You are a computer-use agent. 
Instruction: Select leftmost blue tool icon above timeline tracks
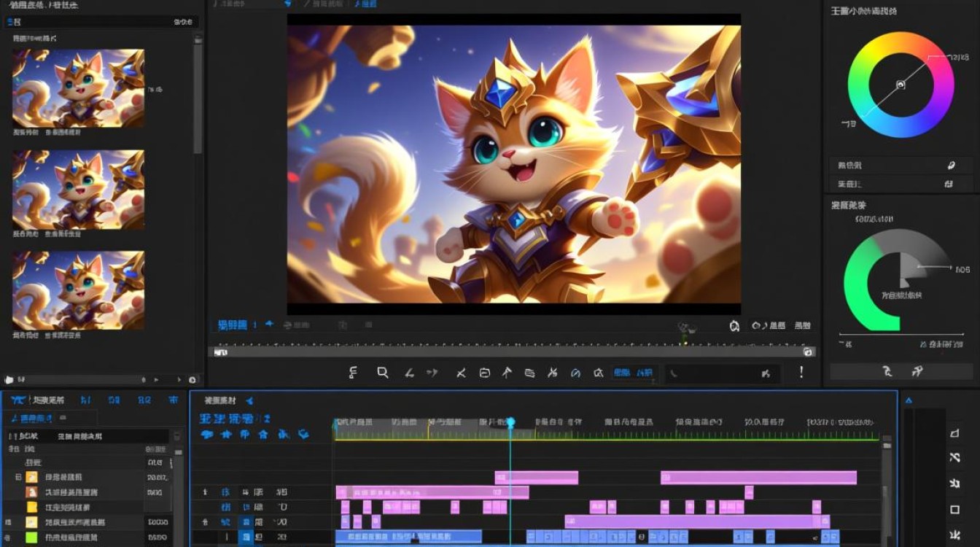(x=207, y=434)
